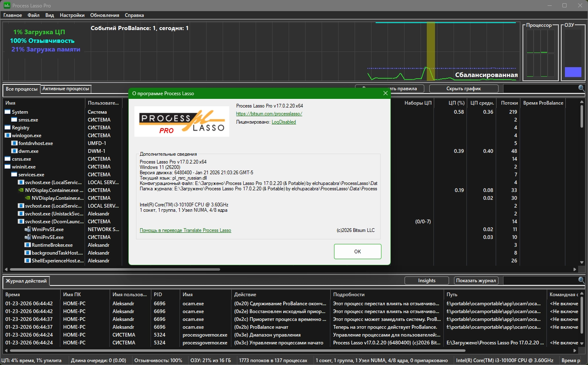Click the process list scroll-down arrow
This screenshot has width=588, height=365.
[582, 262]
